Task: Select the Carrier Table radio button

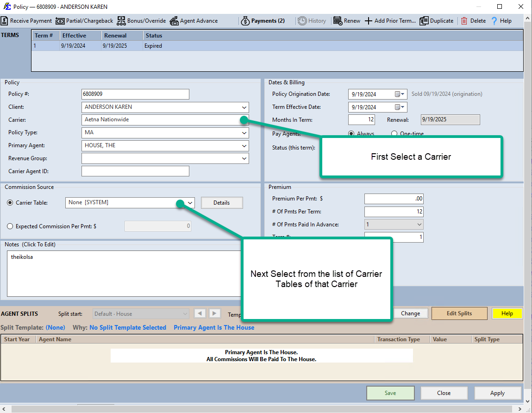Action: (x=10, y=203)
